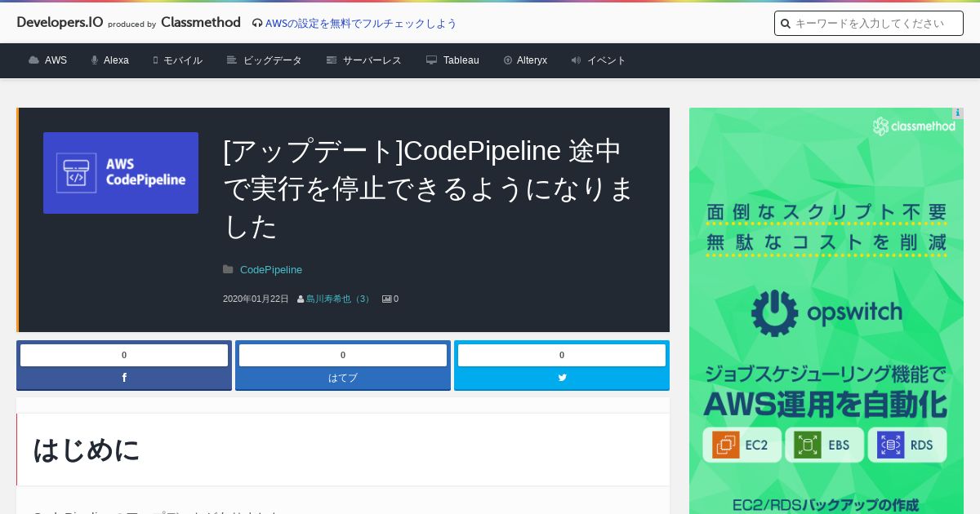
Task: Click the AWS CodePipeline article thumbnail
Action: point(121,173)
